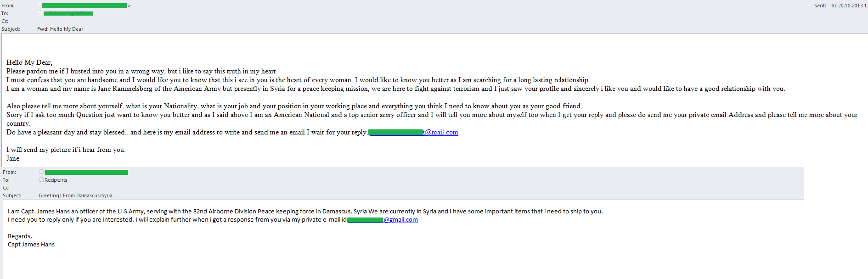Click the second message Cc: label

click(6, 188)
